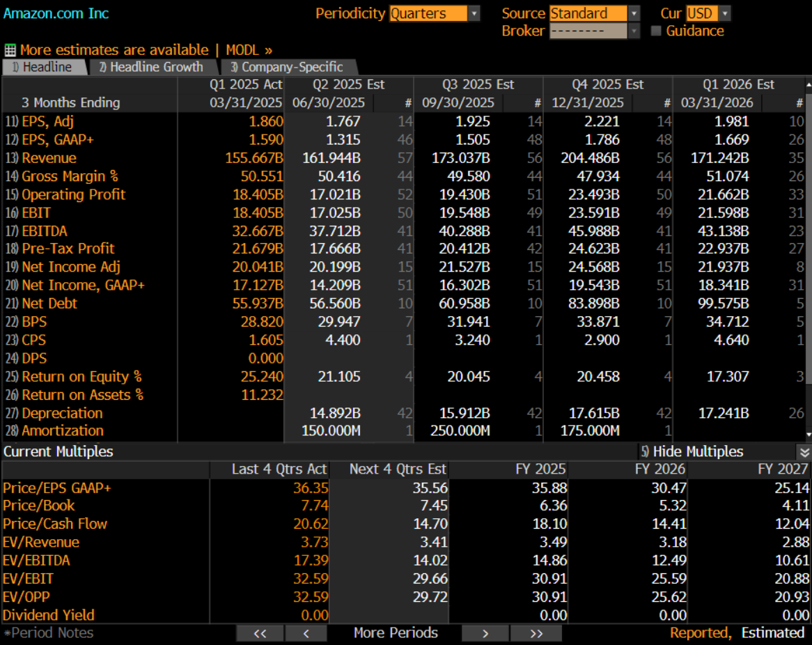Go back one period with <
Viewport: 812px width, 645px height.
point(306,633)
